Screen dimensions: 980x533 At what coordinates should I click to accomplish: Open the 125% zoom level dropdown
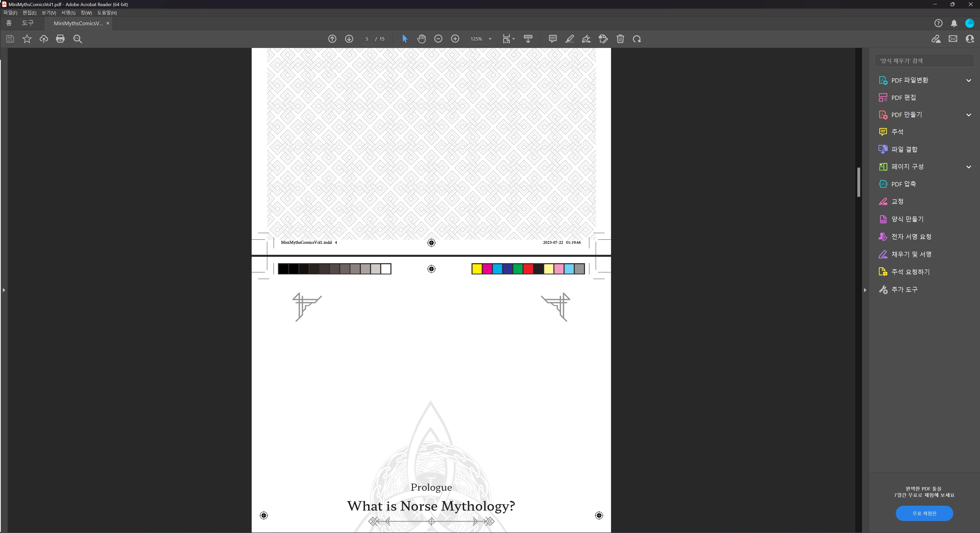[x=490, y=39]
